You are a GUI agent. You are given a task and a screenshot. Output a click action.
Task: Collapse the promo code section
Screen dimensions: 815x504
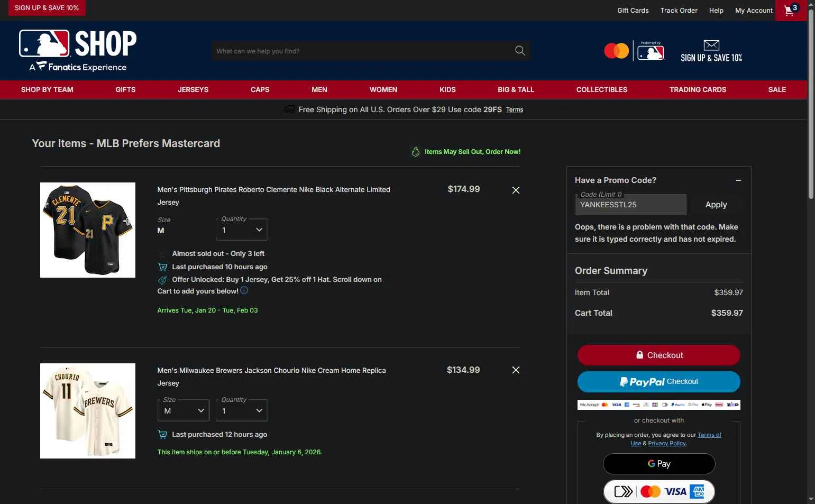tap(738, 180)
